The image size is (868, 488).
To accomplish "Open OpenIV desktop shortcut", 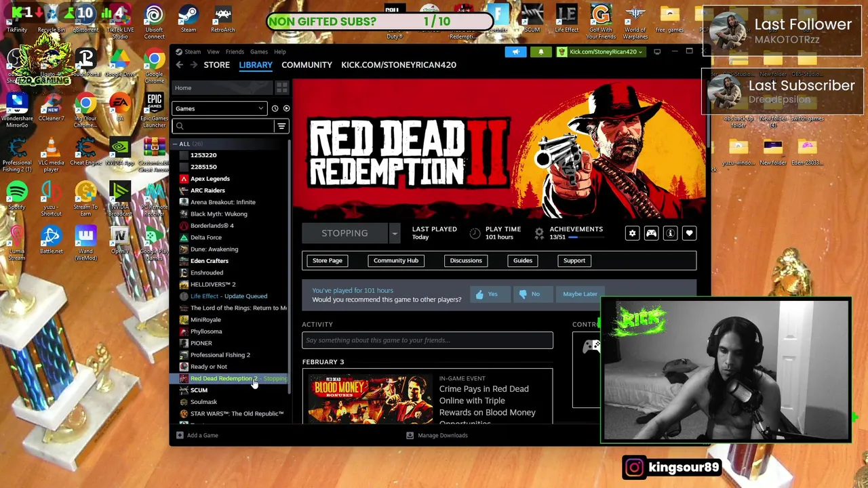I will point(120,240).
